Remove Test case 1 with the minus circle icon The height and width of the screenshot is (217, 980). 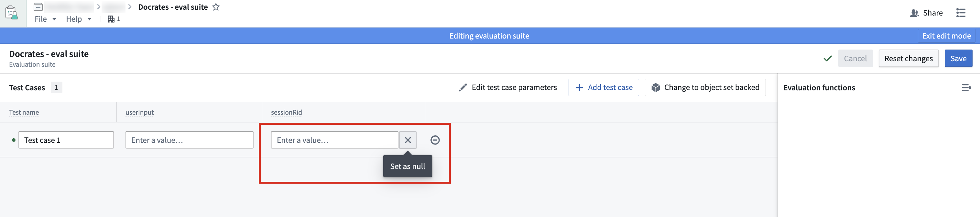point(435,140)
